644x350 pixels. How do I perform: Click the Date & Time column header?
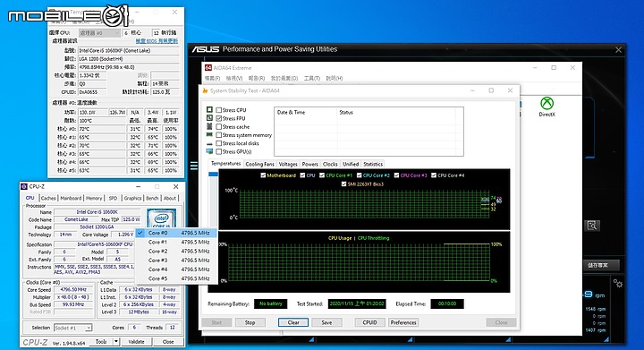tap(291, 112)
